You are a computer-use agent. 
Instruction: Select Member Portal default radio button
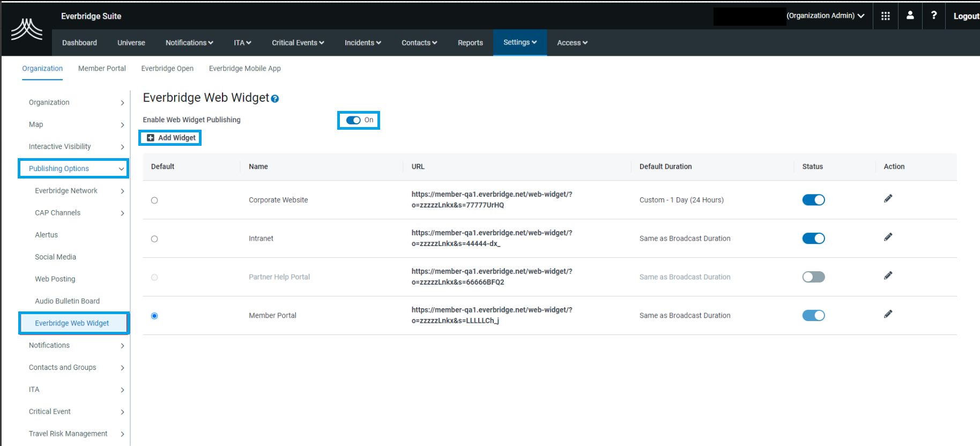point(154,316)
